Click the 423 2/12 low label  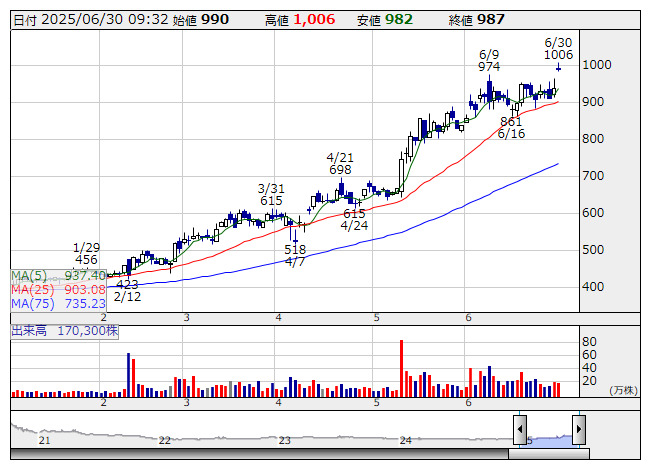click(x=127, y=291)
